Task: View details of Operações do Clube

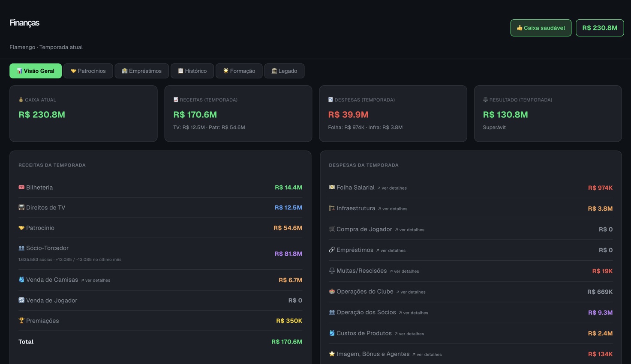Action: (411, 292)
